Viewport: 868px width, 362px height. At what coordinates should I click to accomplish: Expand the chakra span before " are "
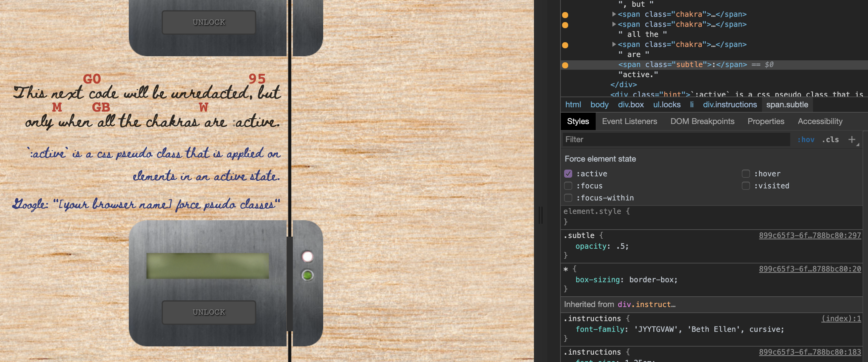click(614, 45)
